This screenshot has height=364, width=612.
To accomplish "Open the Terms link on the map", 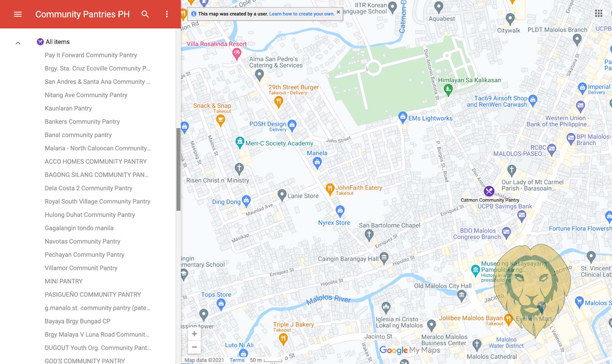I will click(237, 360).
